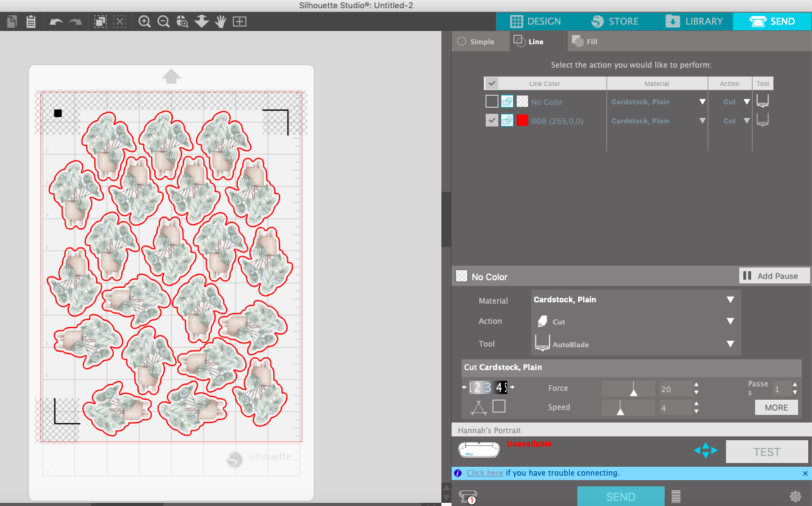812x506 pixels.
Task: Check the No Color row checkbox
Action: 491,101
